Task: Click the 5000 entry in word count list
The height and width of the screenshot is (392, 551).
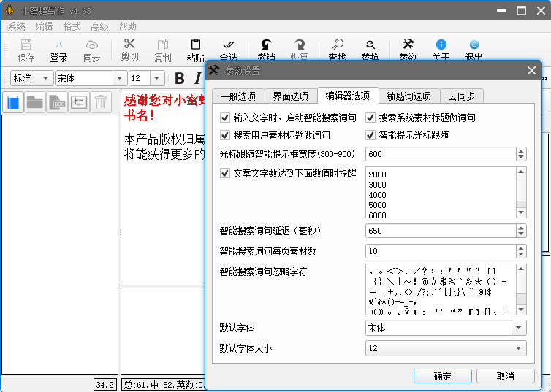Action: 377,205
